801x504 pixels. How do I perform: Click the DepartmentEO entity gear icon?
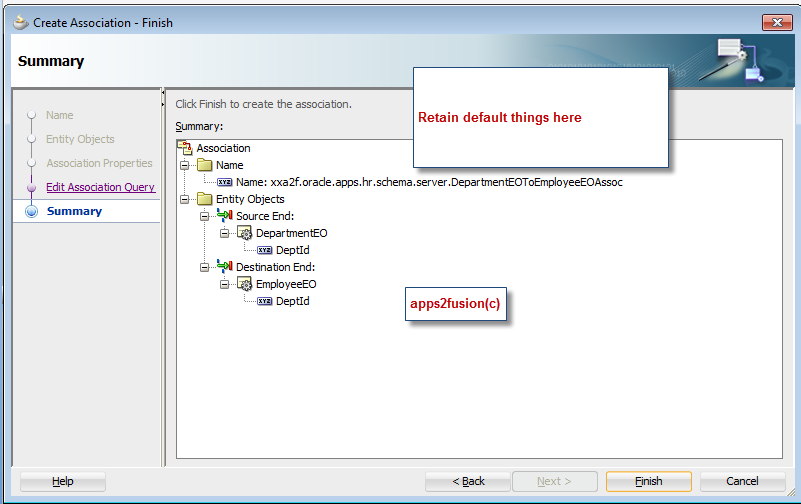tap(245, 233)
